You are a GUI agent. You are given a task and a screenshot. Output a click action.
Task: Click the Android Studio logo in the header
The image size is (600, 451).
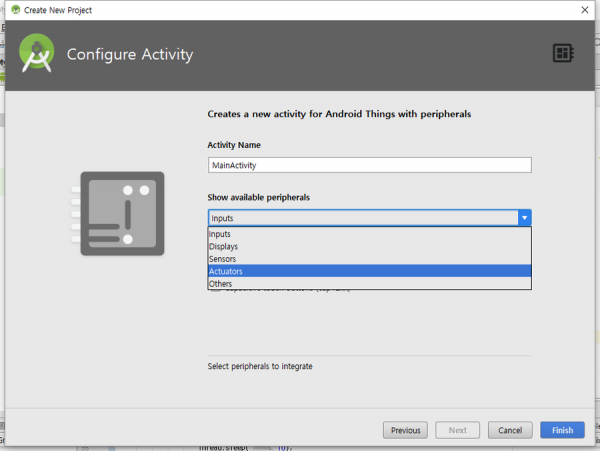(36, 53)
